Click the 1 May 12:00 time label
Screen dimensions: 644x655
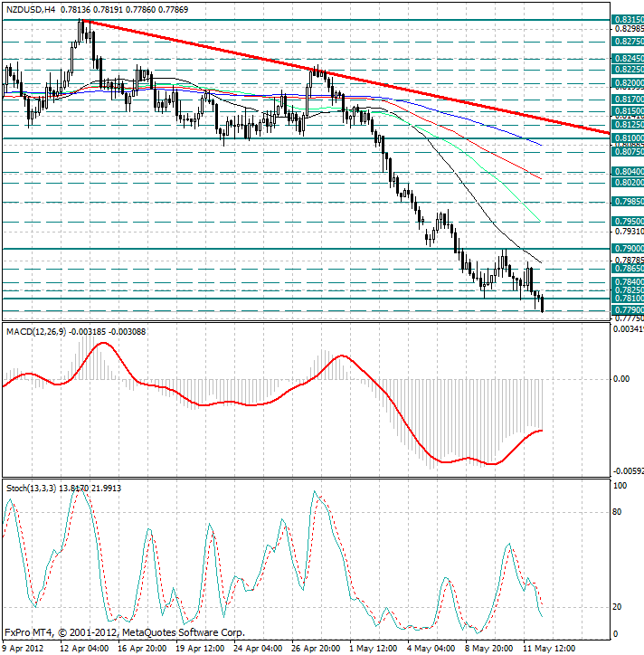373,649
